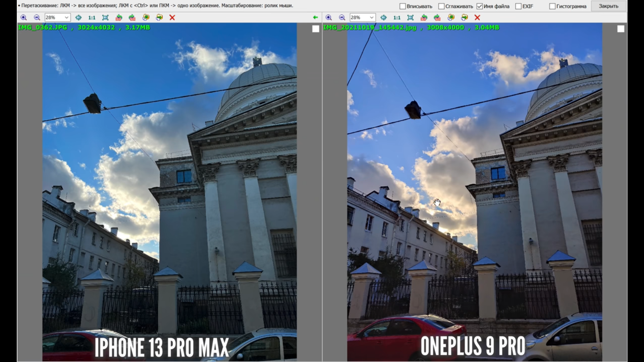Viewport: 644px width, 362px height.
Task: Zoom out on the left image pane
Action: (37, 17)
